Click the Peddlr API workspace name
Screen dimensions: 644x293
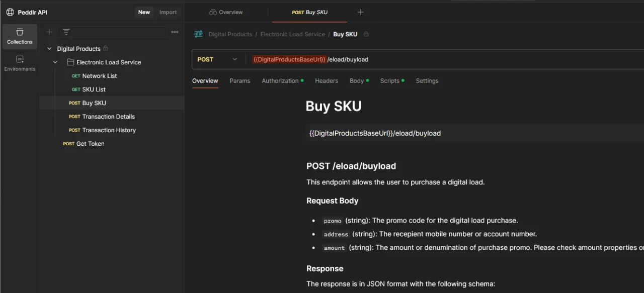32,12
